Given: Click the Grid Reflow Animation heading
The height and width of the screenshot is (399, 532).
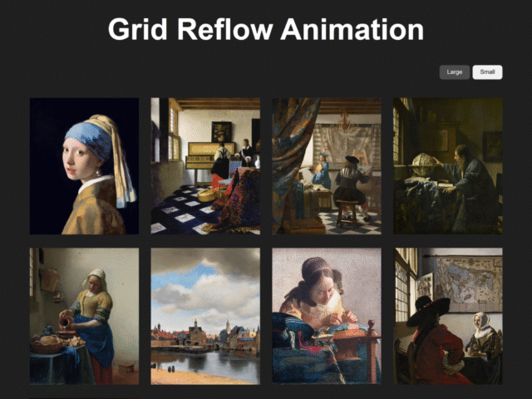Looking at the screenshot, I should 266,29.
